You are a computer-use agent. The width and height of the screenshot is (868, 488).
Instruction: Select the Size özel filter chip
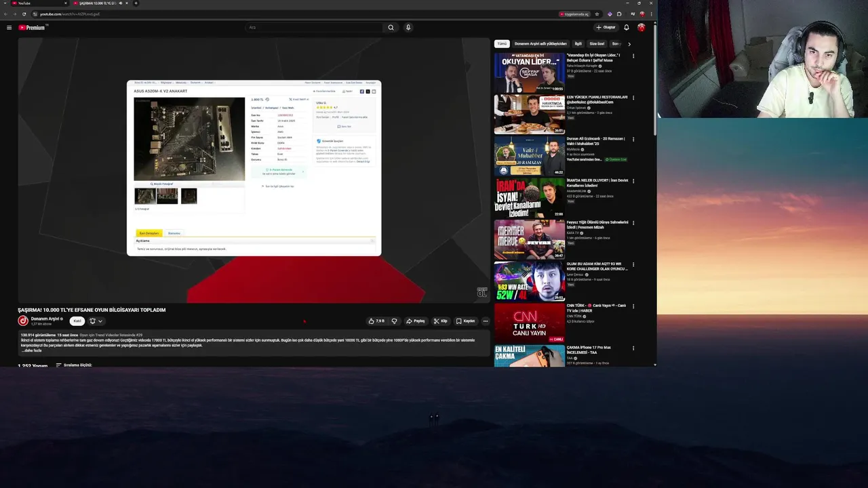coord(597,44)
